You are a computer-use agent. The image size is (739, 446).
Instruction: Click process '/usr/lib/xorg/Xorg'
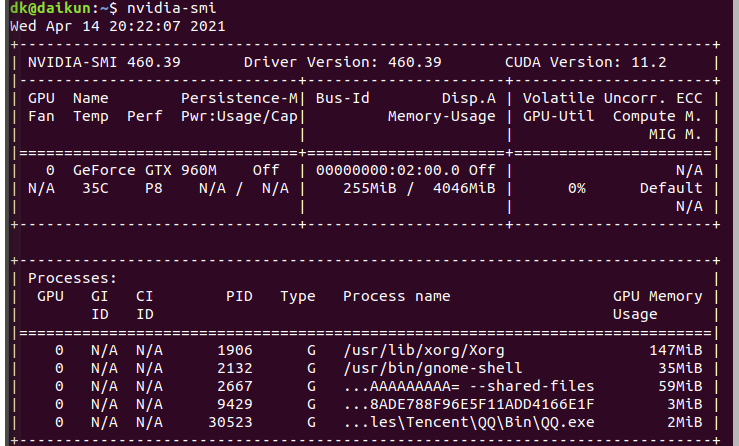click(424, 350)
